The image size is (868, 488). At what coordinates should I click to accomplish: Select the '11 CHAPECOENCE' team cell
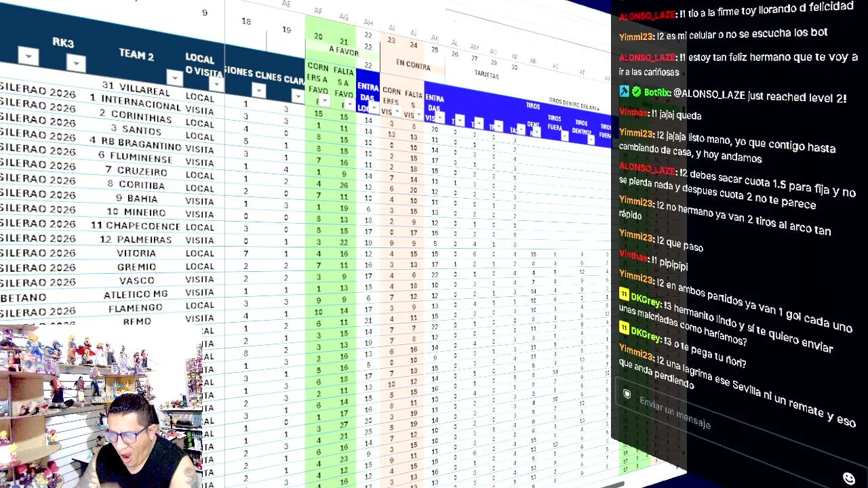[x=136, y=225]
